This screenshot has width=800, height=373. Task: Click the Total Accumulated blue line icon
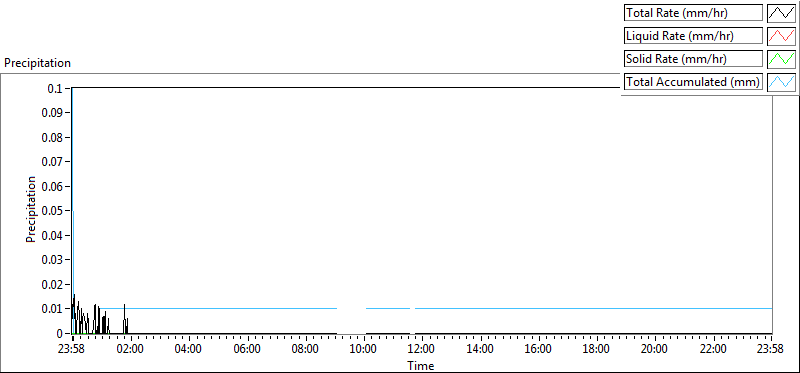781,82
